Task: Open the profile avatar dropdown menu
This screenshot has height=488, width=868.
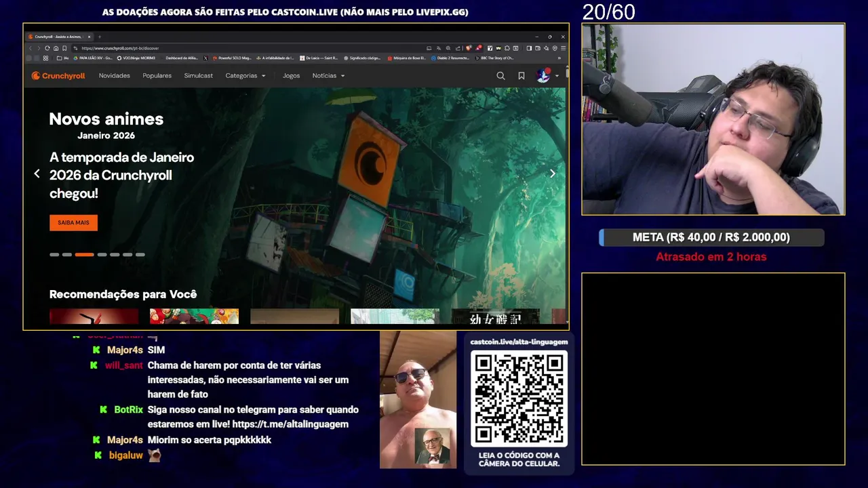Action: click(x=547, y=76)
